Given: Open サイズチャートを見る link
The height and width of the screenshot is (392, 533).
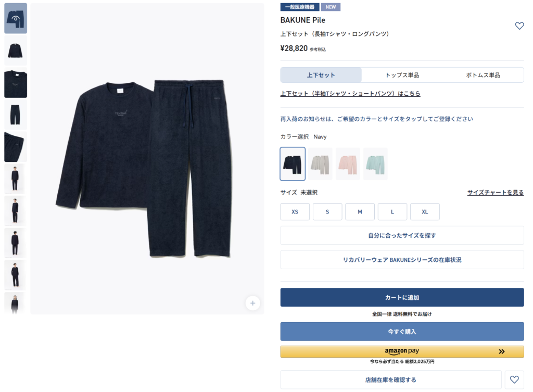Looking at the screenshot, I should tap(496, 193).
